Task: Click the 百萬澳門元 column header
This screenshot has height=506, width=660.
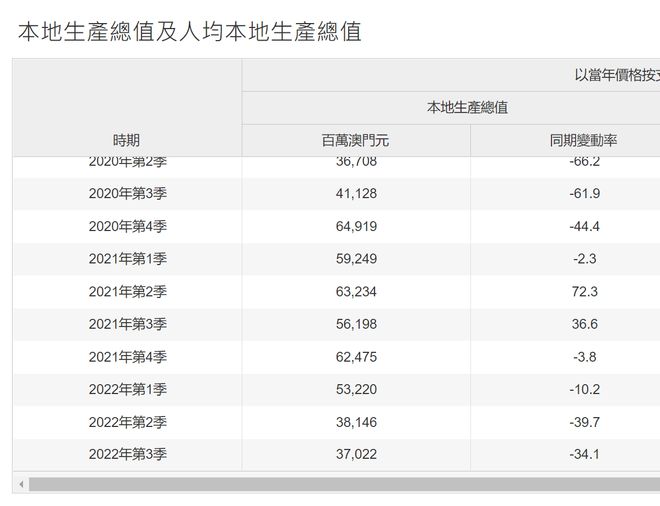Action: tap(356, 140)
